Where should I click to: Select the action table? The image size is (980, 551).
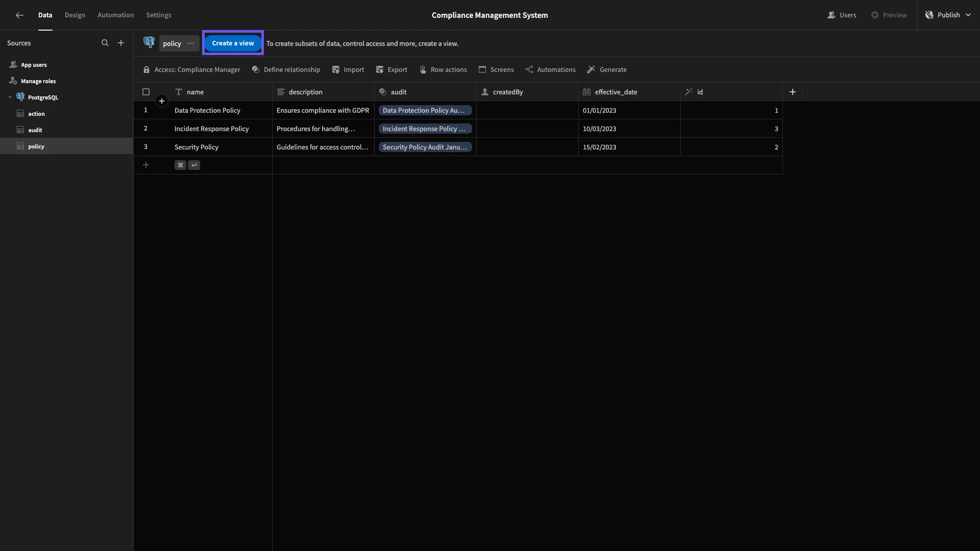(x=66, y=114)
